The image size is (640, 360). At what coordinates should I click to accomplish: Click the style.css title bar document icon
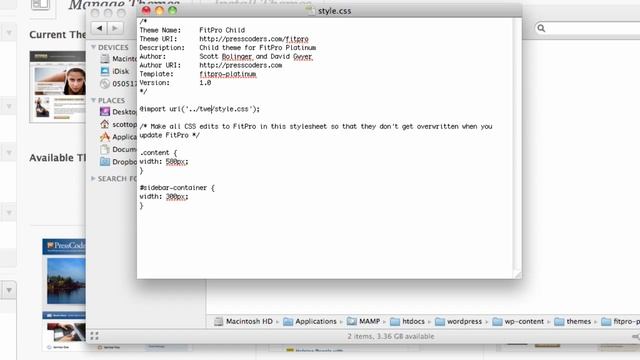point(311,11)
